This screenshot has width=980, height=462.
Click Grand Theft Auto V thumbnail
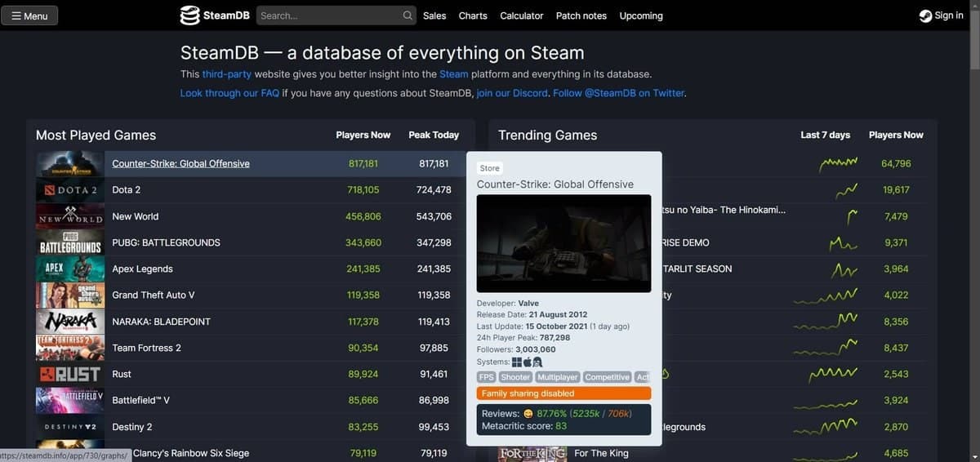[x=70, y=295]
